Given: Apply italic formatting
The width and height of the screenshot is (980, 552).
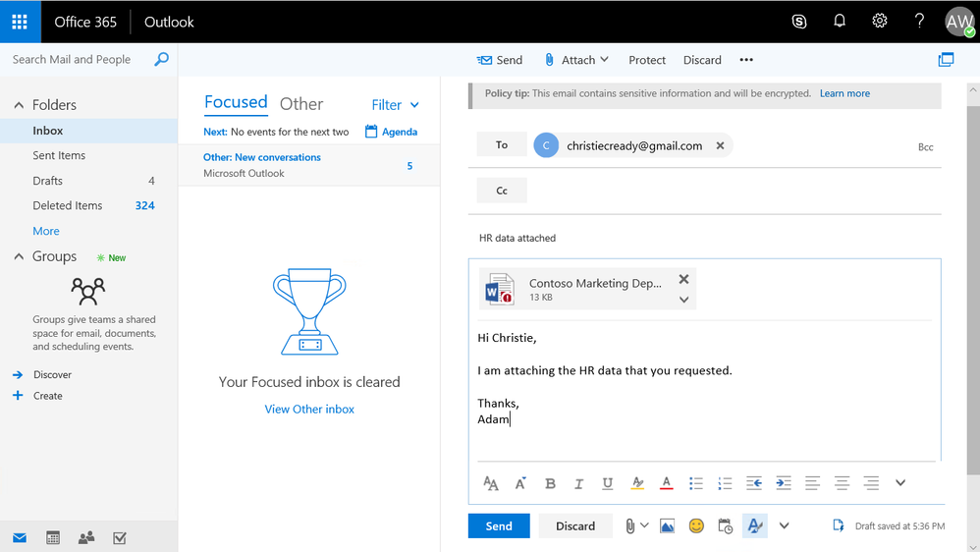Looking at the screenshot, I should pos(578,483).
